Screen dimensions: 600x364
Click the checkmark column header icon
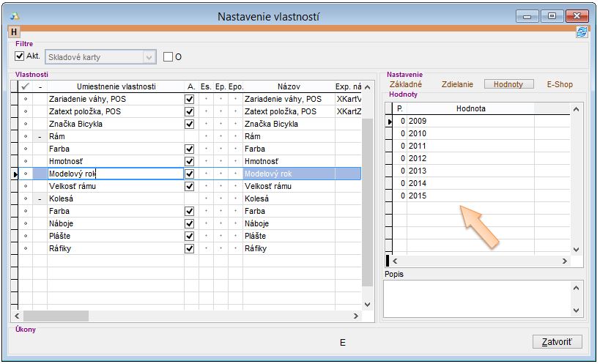pyautogui.click(x=26, y=86)
